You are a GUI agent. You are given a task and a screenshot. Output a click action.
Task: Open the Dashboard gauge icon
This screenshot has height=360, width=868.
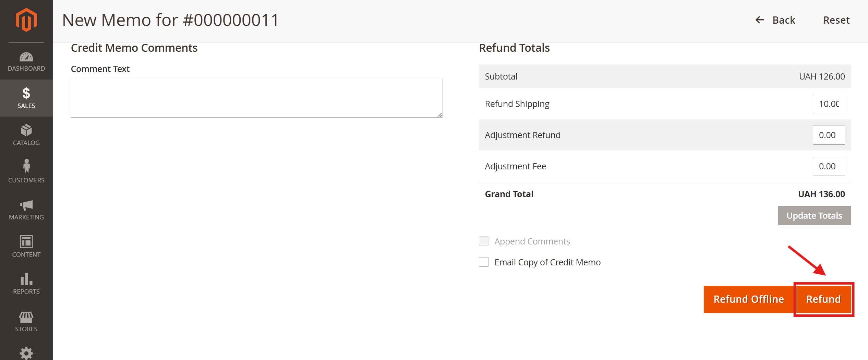[26, 57]
